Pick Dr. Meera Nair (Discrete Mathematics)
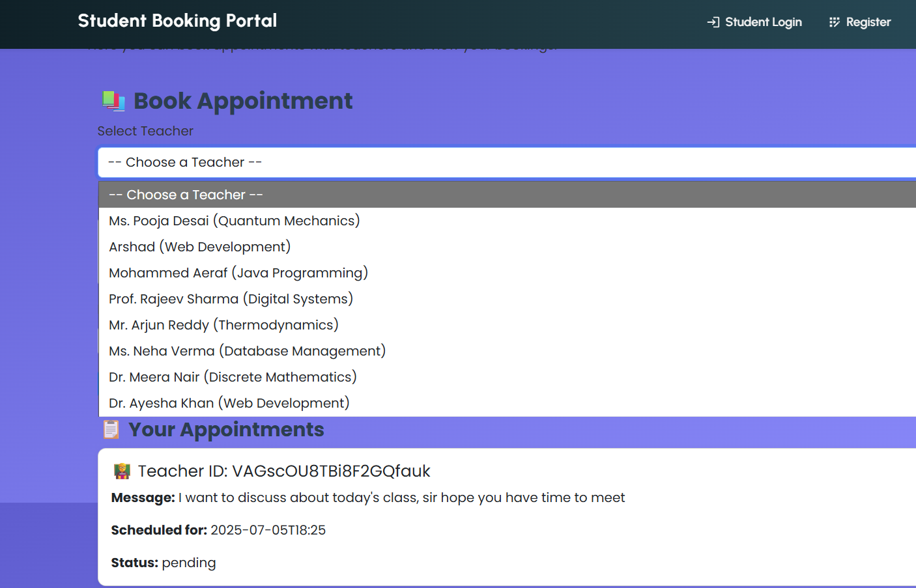 (x=233, y=377)
